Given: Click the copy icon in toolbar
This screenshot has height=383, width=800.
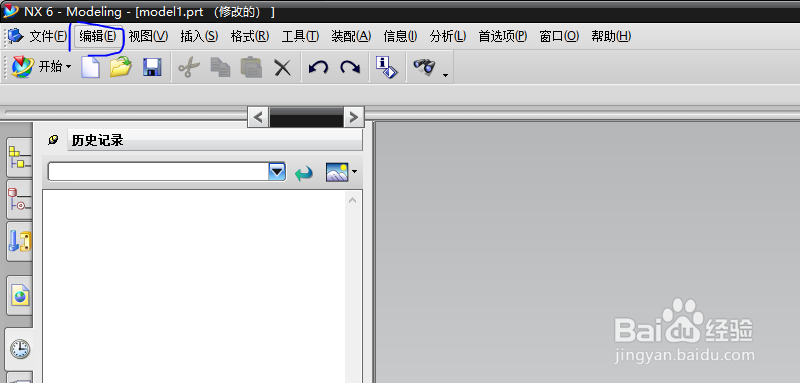Looking at the screenshot, I should coord(220,67).
